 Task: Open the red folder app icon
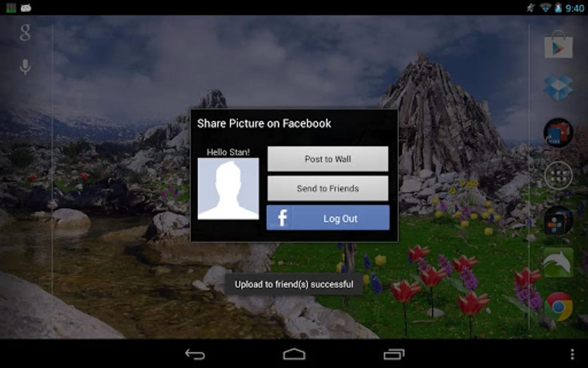(558, 132)
